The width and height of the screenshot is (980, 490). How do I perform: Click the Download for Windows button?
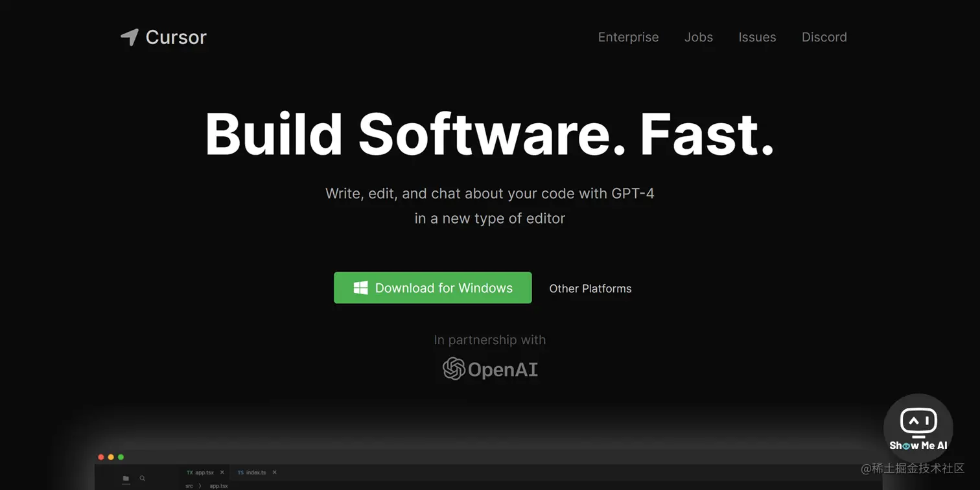click(433, 288)
